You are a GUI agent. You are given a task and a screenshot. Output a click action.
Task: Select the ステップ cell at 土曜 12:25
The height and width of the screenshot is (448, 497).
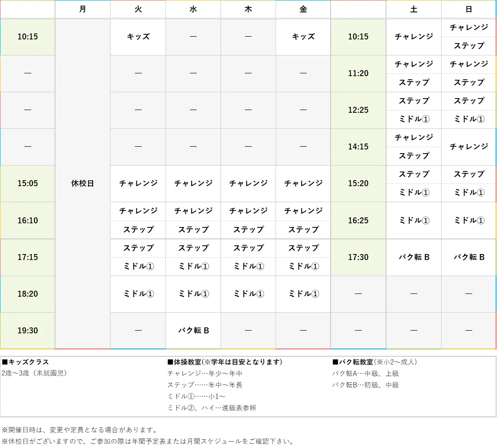tap(413, 101)
